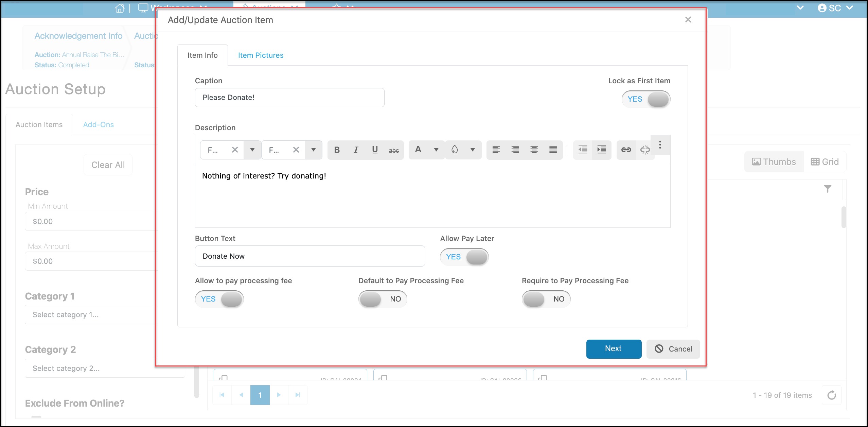The width and height of the screenshot is (868, 427).
Task: Switch to the Item Pictures tab
Action: (x=261, y=55)
